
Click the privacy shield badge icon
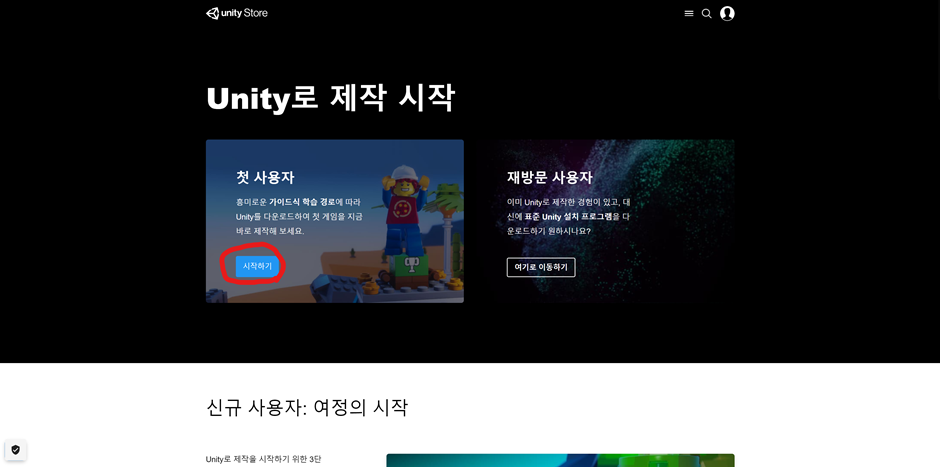point(16,450)
